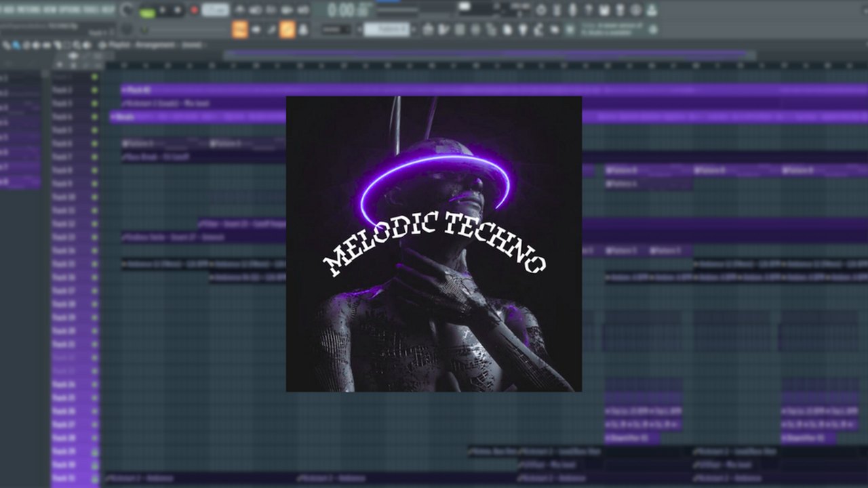Select the Track 7 name label
This screenshot has height=488, width=868.
pos(62,157)
